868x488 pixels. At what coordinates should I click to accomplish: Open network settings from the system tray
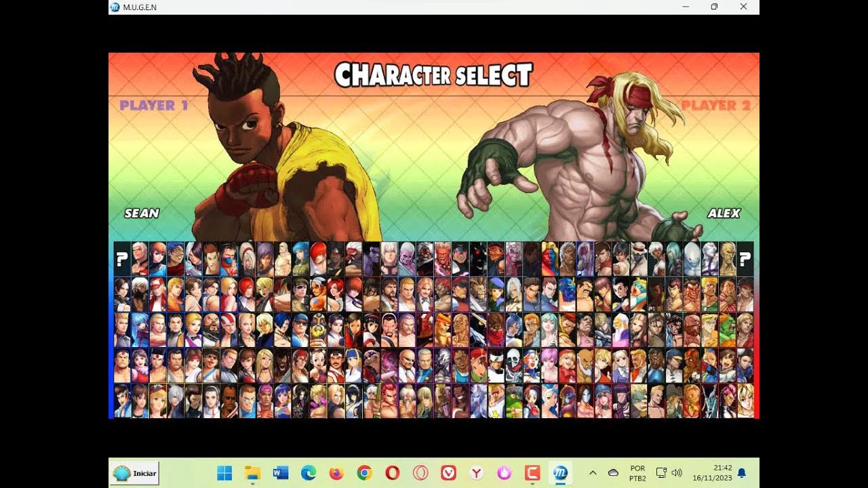[x=661, y=473]
